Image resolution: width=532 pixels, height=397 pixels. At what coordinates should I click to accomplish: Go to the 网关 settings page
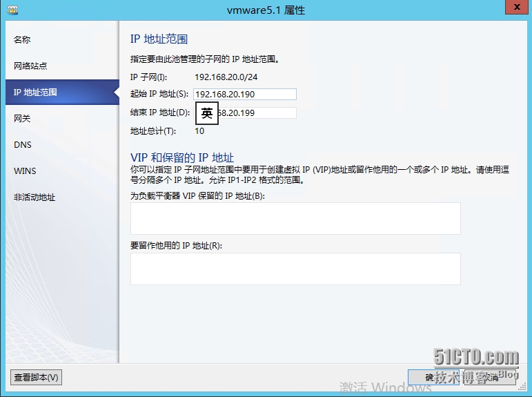[22, 119]
